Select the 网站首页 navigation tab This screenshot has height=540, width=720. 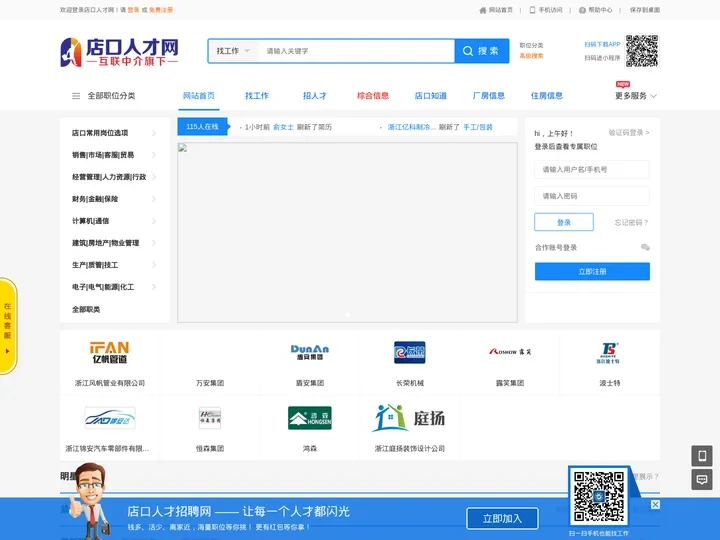pos(199,96)
